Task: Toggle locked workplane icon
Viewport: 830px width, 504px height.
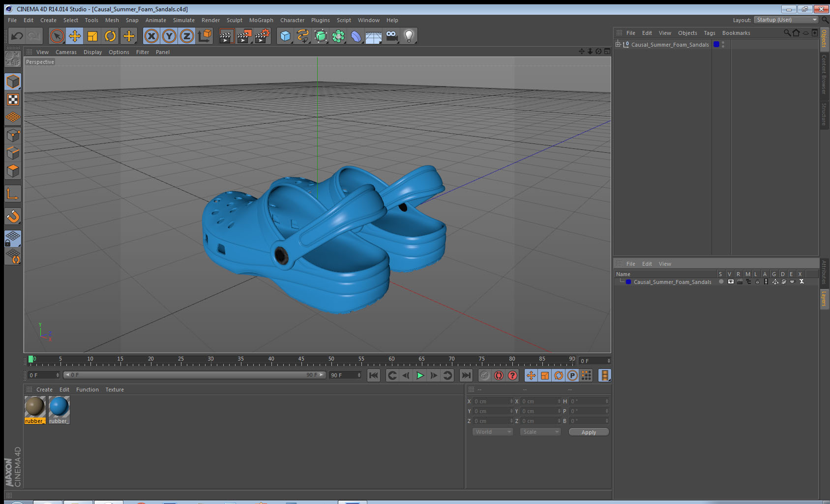Action: [13, 238]
